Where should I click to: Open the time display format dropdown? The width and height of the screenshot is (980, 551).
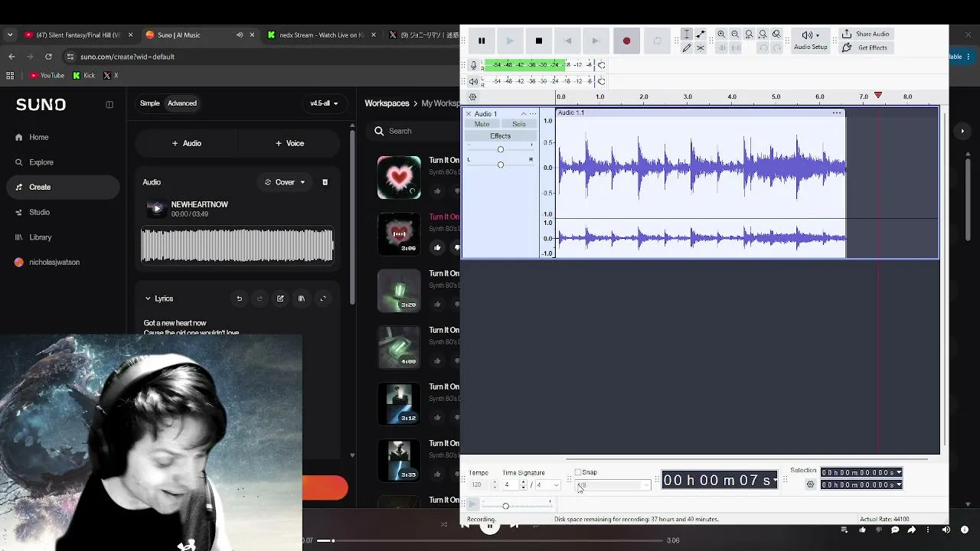775,481
